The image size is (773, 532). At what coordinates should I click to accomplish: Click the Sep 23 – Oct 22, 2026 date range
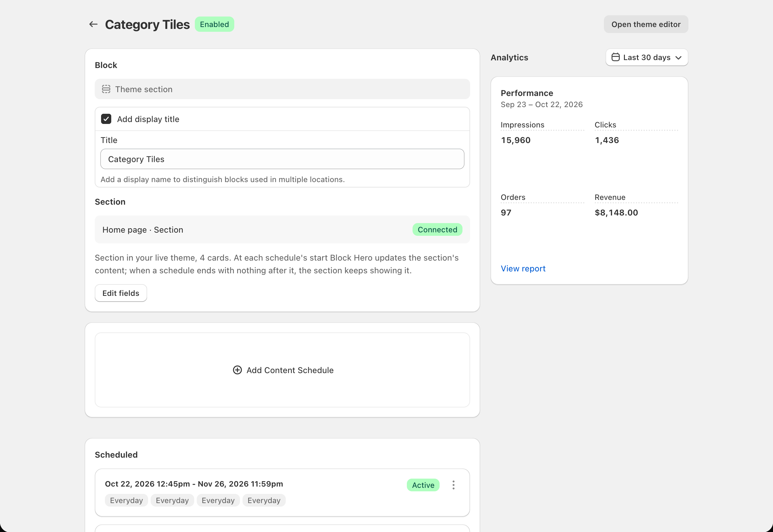point(542,104)
